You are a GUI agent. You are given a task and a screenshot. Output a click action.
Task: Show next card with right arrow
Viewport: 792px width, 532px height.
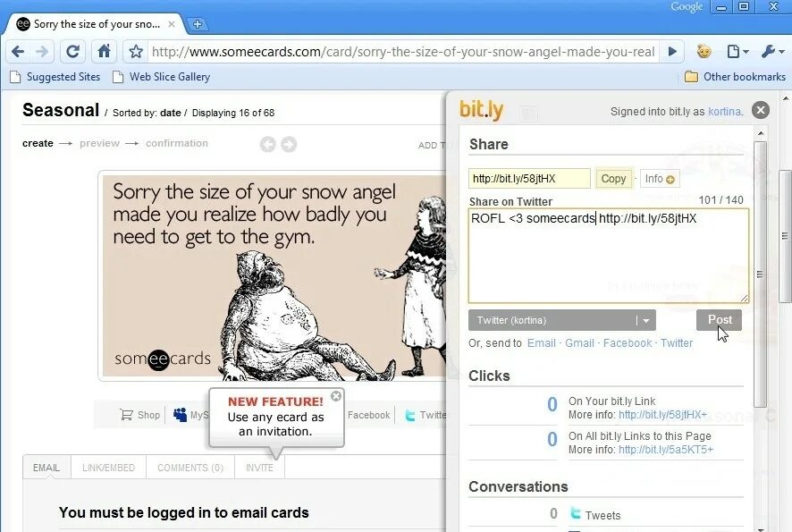(x=289, y=145)
